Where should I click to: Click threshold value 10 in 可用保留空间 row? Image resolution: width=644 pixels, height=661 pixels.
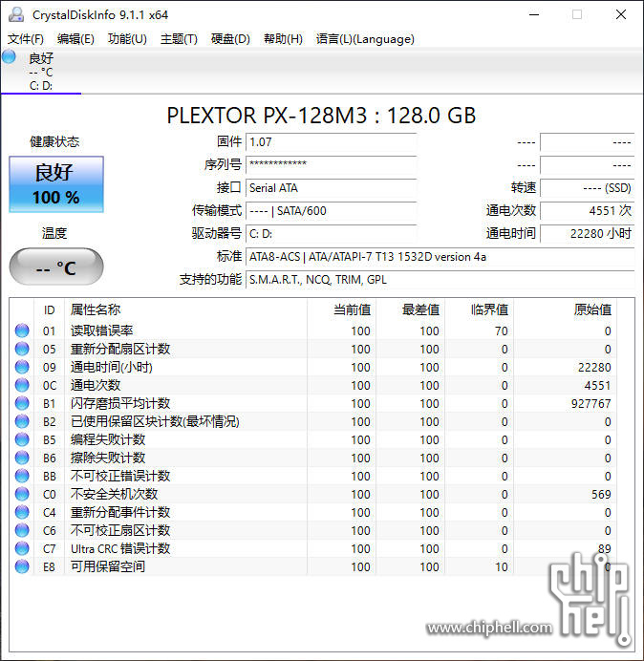point(502,566)
